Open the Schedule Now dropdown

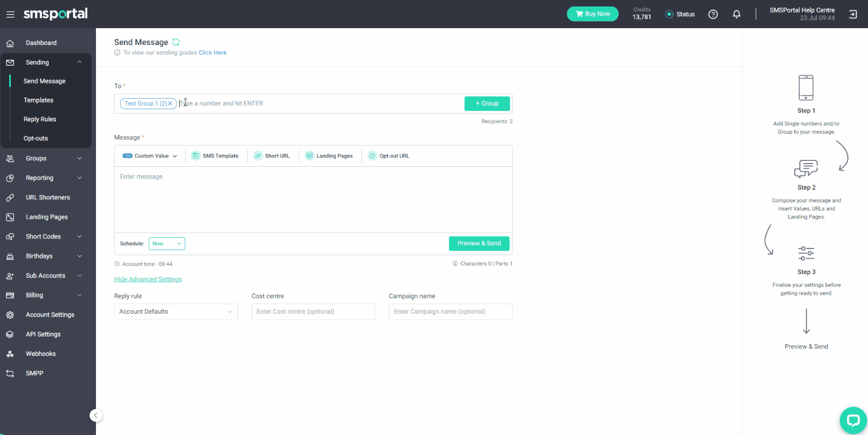[x=167, y=244]
